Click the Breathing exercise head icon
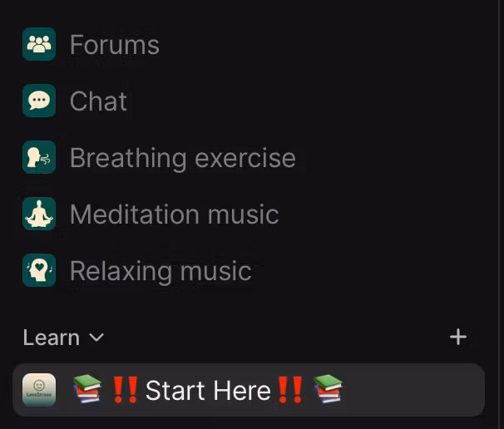The width and height of the screenshot is (504, 429). 39,157
